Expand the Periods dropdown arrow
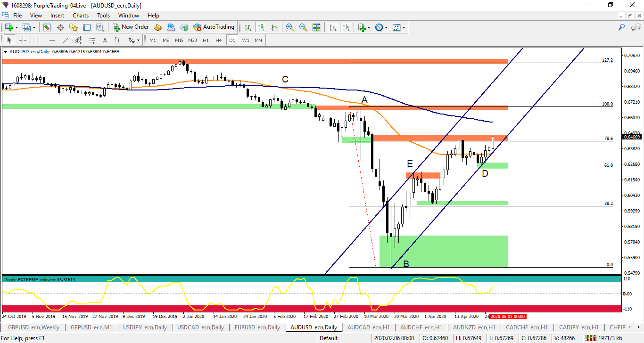The height and width of the screenshot is (343, 644). 387,27
